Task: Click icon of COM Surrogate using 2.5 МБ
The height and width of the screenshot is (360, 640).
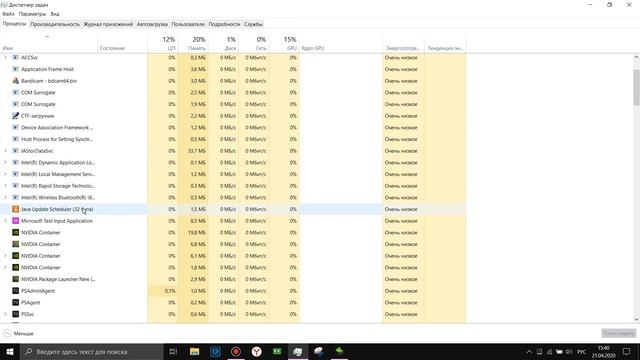Action: tap(16, 93)
